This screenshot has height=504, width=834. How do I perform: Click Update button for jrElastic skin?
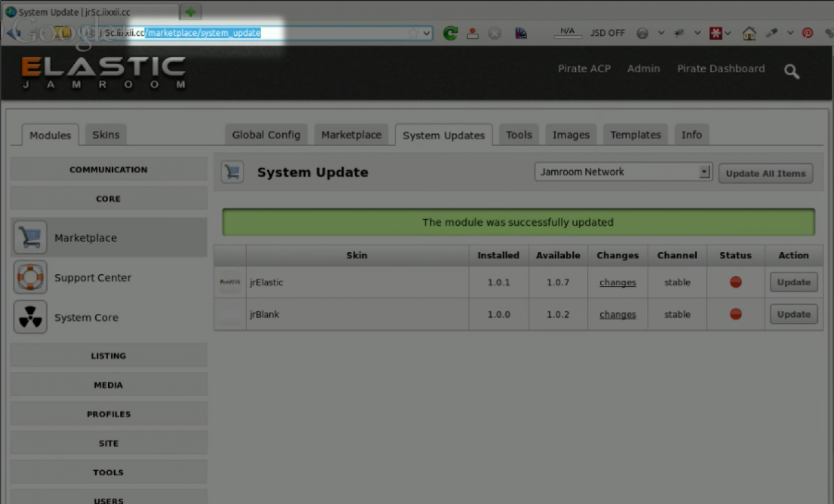pyautogui.click(x=793, y=283)
